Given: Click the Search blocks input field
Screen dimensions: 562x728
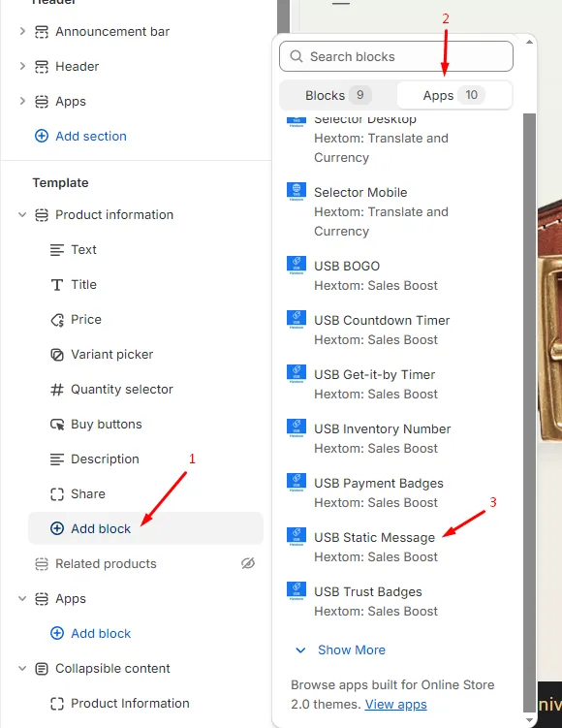Looking at the screenshot, I should 396,56.
